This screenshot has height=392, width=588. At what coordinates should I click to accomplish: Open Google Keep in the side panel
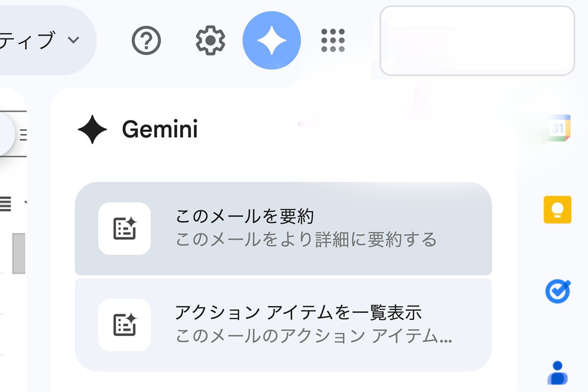tap(557, 210)
